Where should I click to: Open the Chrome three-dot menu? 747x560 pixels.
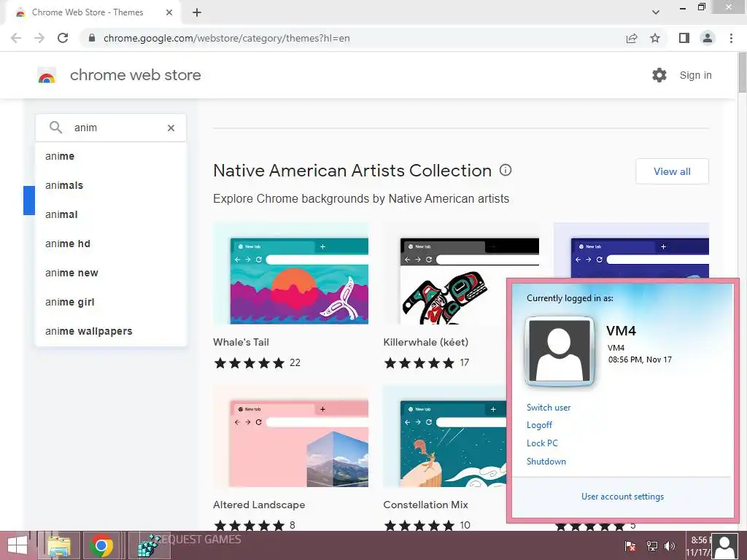[731, 38]
